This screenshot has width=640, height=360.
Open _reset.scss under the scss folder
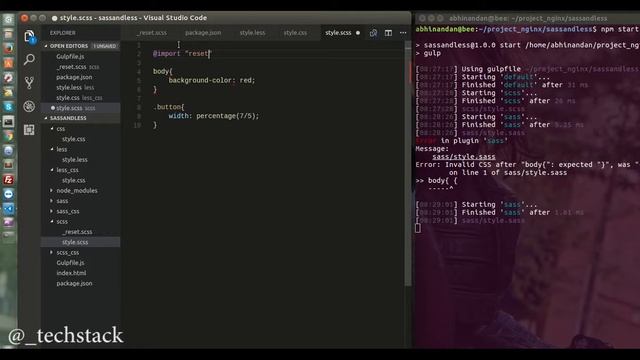(x=77, y=232)
